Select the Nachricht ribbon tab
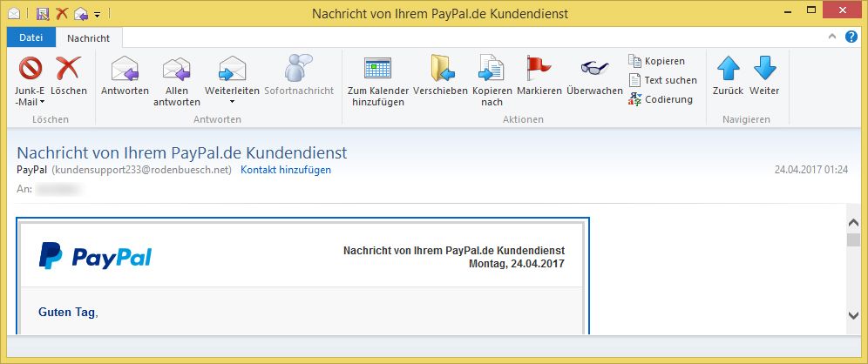 click(89, 38)
